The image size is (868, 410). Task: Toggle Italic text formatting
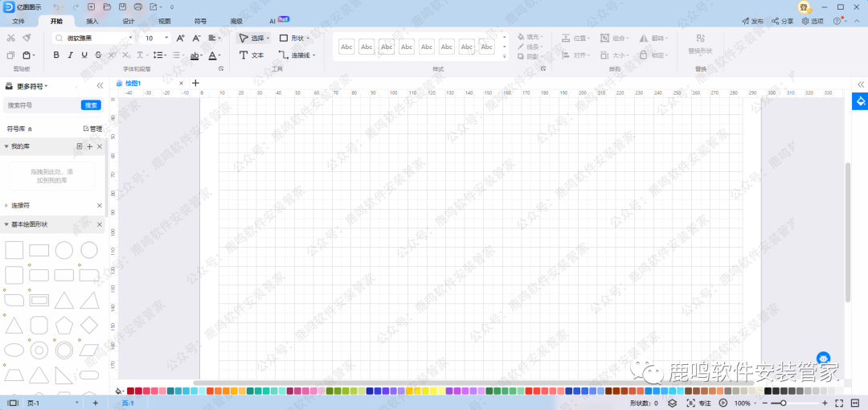tap(71, 55)
